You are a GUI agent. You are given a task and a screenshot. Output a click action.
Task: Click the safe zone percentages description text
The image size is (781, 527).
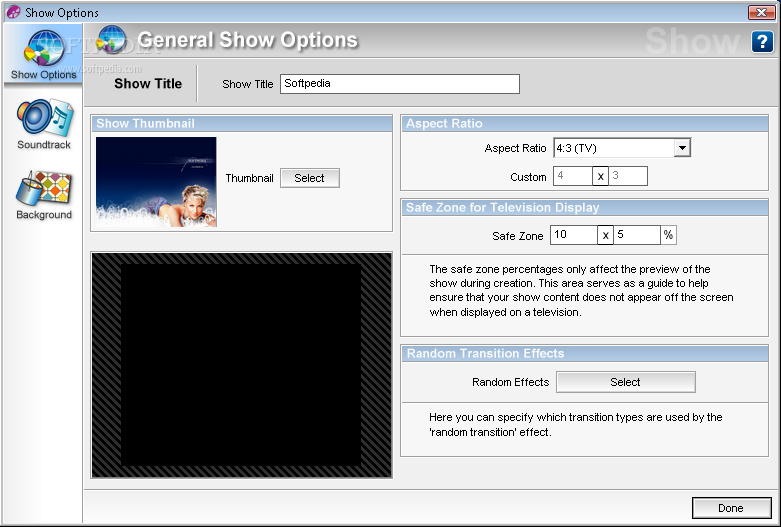click(581, 290)
